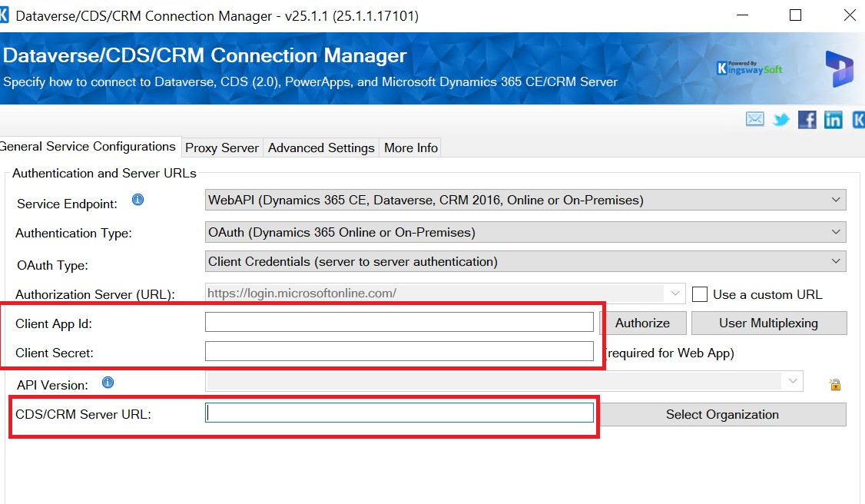
Task: Focus the CDS/CRM Server URL input field
Action: [399, 413]
